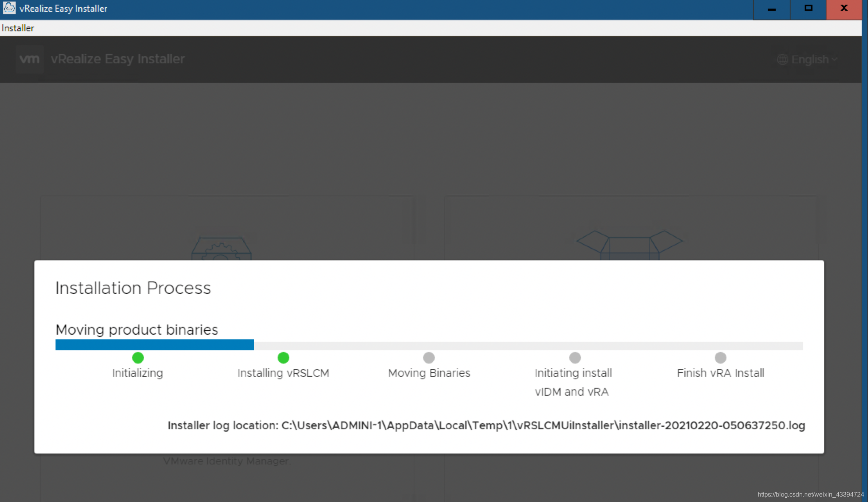Screen dimensions: 868x502
Task: Click the vRealize Easy Installer title bar app icon
Action: pyautogui.click(x=9, y=8)
